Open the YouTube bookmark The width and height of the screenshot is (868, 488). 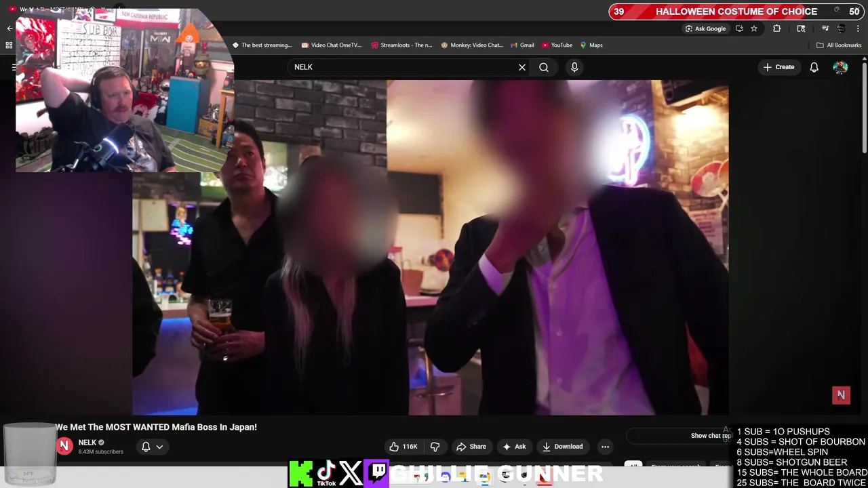(557, 45)
